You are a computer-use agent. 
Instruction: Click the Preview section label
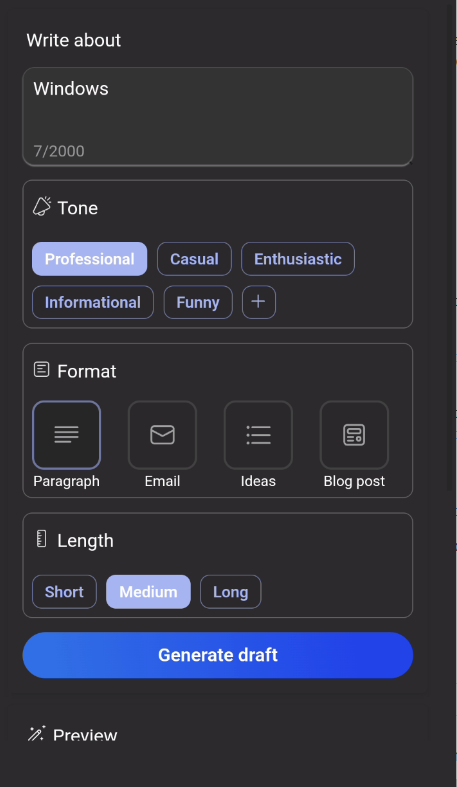pos(85,736)
